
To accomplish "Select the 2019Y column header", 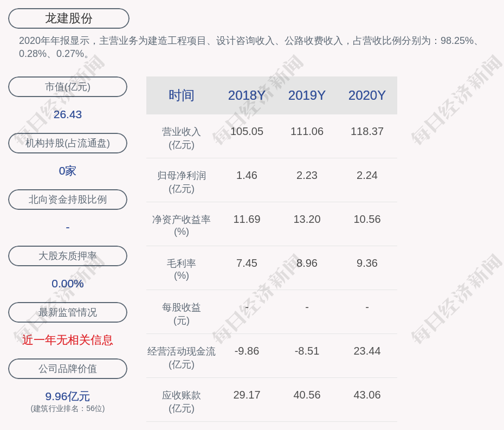I will click(x=307, y=95).
